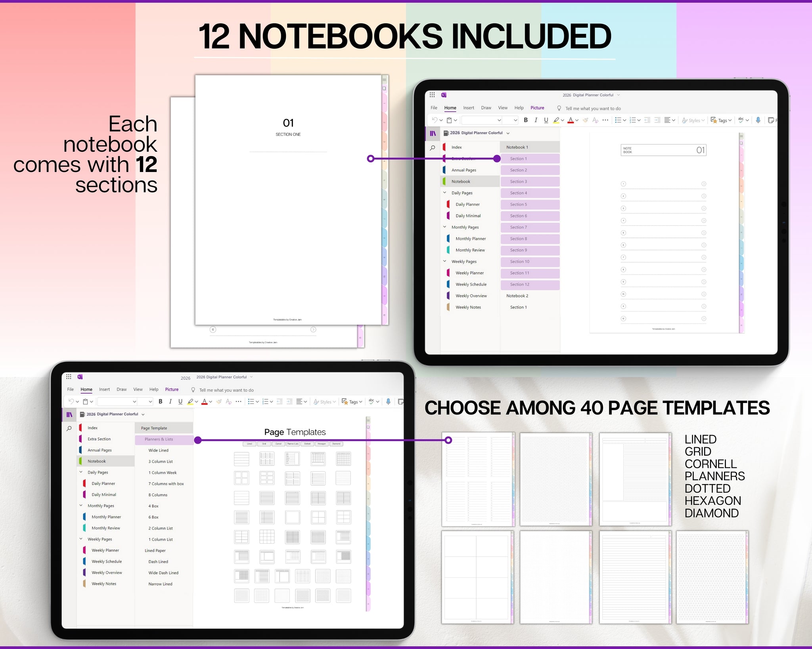
Task: Open the Insert tab in the Page Templates window
Action: point(104,389)
